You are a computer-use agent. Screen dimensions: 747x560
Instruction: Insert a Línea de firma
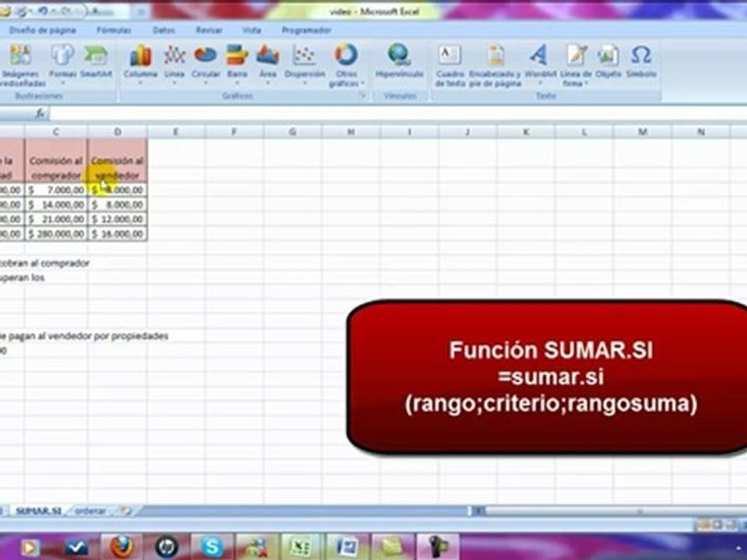[576, 65]
